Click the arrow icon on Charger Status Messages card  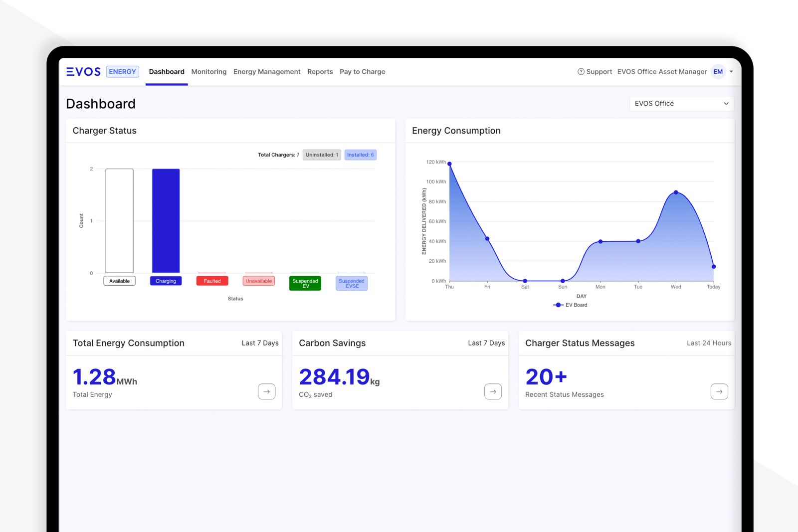719,392
